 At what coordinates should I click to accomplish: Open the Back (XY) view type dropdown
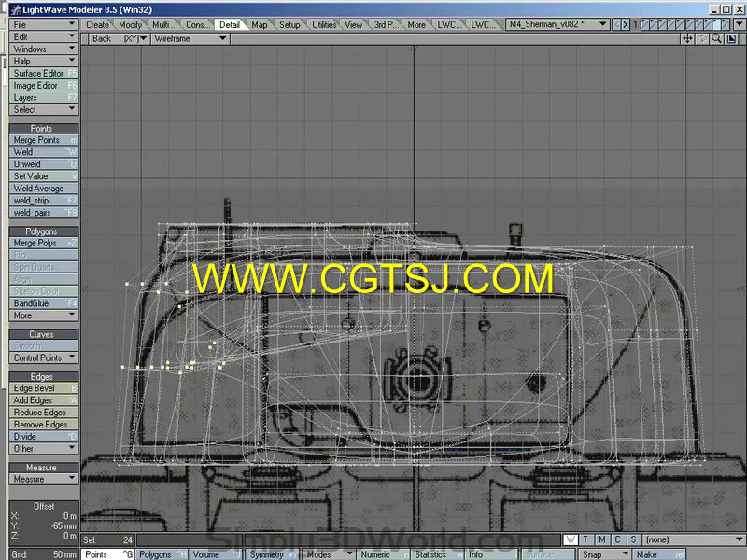tap(120, 39)
